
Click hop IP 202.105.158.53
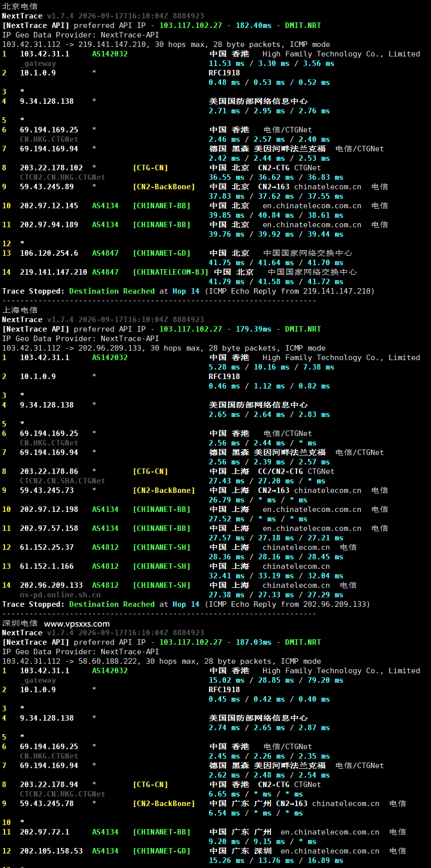pos(51,851)
